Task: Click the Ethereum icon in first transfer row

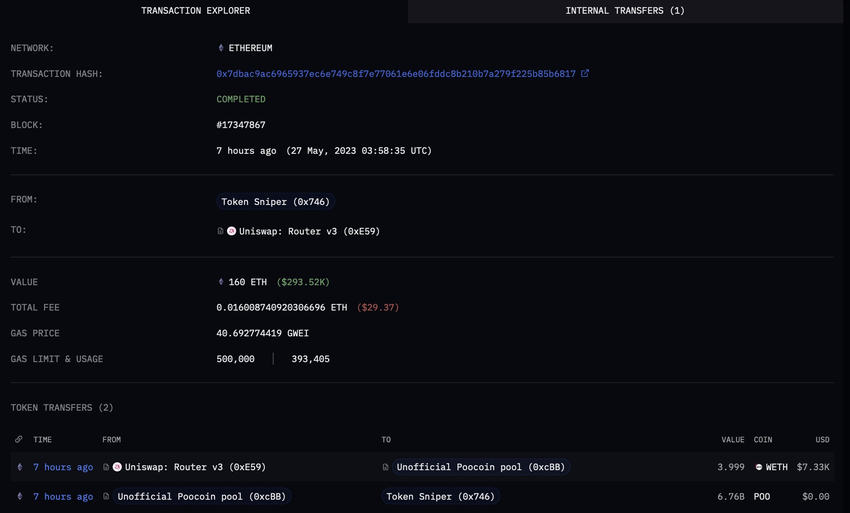Action: (x=19, y=467)
